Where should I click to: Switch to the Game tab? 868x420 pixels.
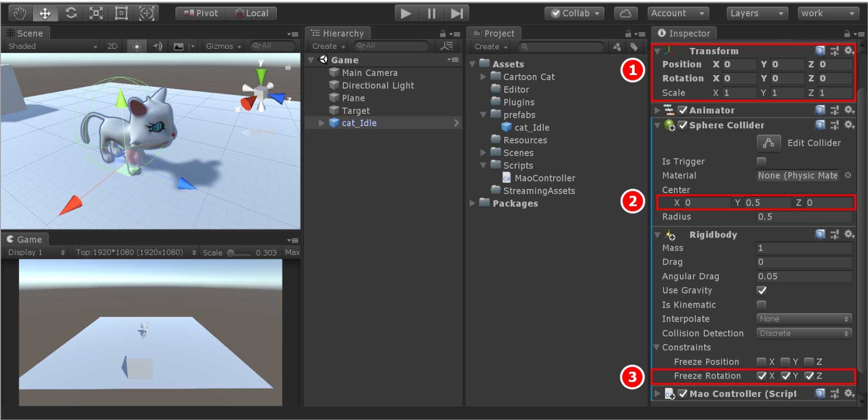(25, 240)
